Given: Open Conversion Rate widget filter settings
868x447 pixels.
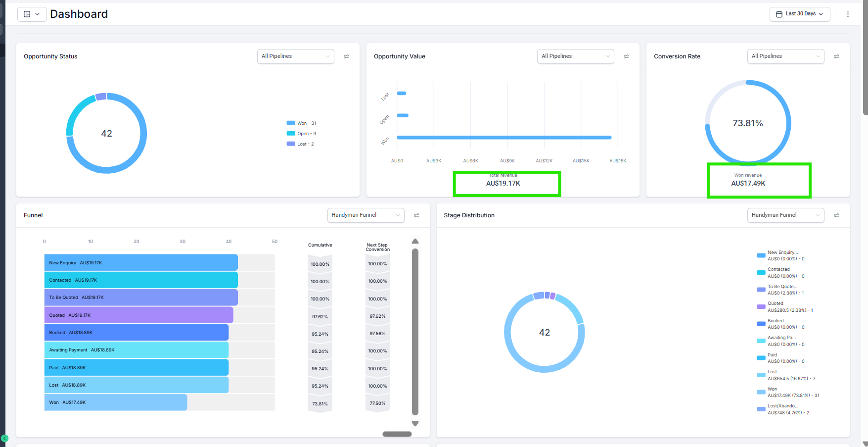Looking at the screenshot, I should 836,56.
